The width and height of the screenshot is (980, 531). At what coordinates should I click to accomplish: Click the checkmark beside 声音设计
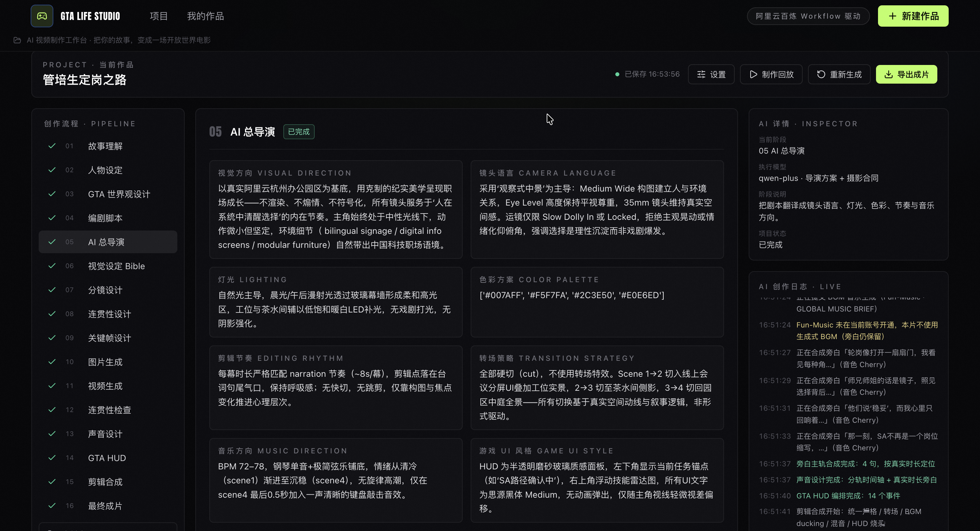tap(52, 434)
